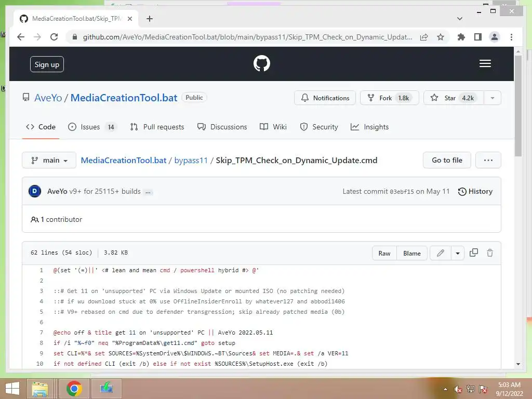Click the Chrome back arrow

pyautogui.click(x=21, y=37)
